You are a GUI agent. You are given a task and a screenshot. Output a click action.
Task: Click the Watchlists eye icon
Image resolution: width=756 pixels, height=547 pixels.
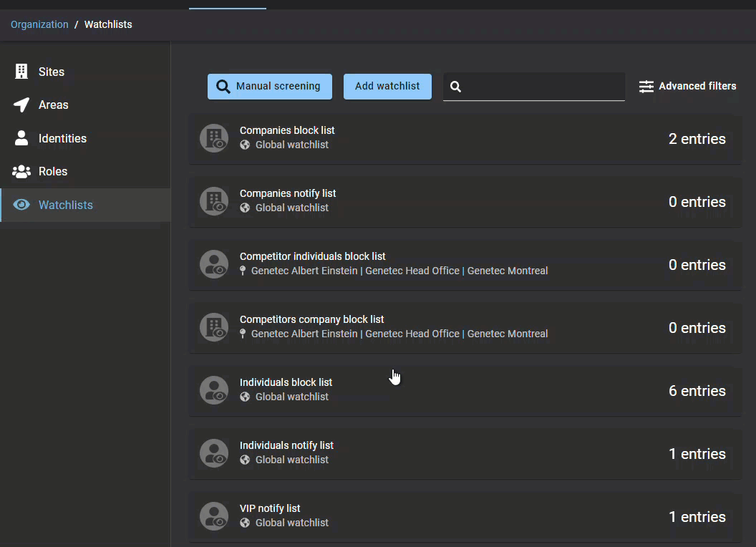[21, 205]
